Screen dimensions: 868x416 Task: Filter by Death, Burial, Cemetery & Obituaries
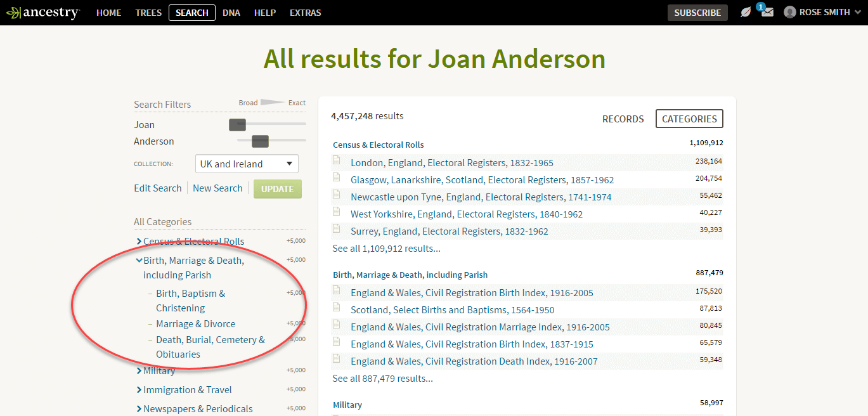[x=211, y=347]
